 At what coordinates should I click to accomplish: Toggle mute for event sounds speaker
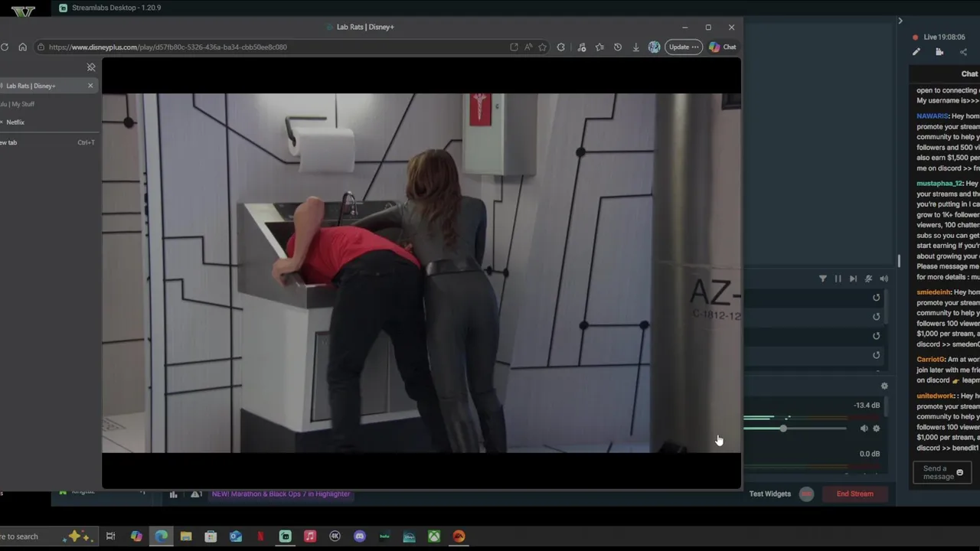(884, 279)
